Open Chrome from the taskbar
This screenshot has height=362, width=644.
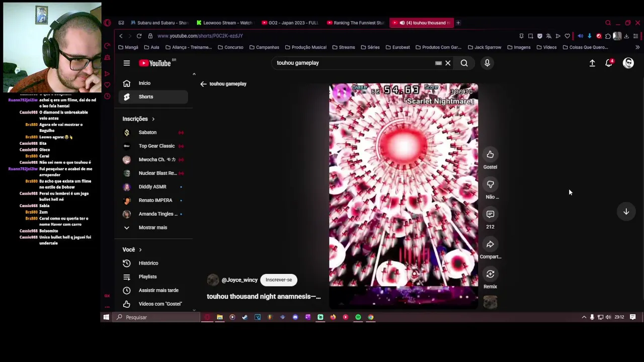(370, 317)
